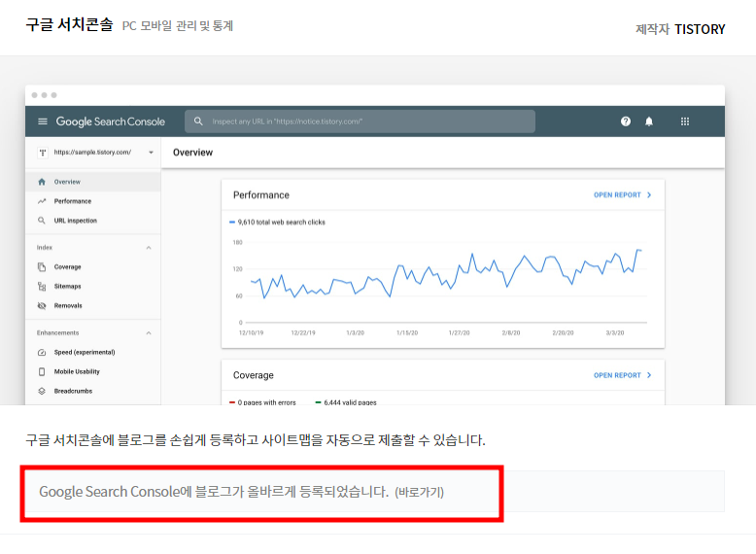Select URL inspection in the sidebar
Image resolution: width=756 pixels, height=554 pixels.
tap(93, 221)
